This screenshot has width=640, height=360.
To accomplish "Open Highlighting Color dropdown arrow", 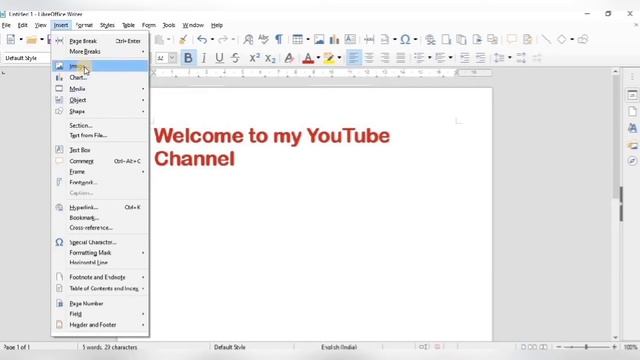I will [x=339, y=58].
